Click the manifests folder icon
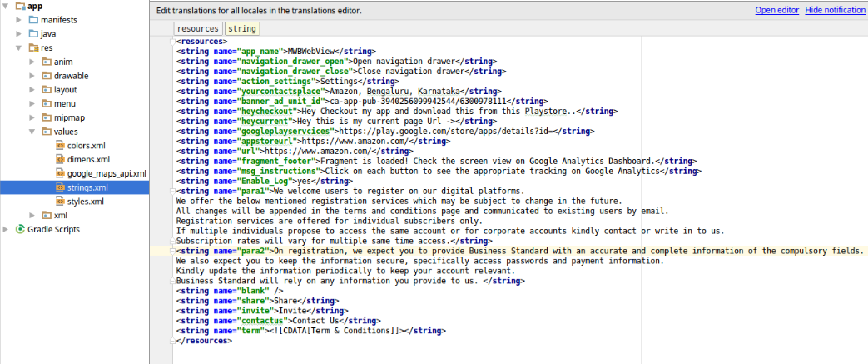This screenshot has width=868, height=364. [33, 20]
